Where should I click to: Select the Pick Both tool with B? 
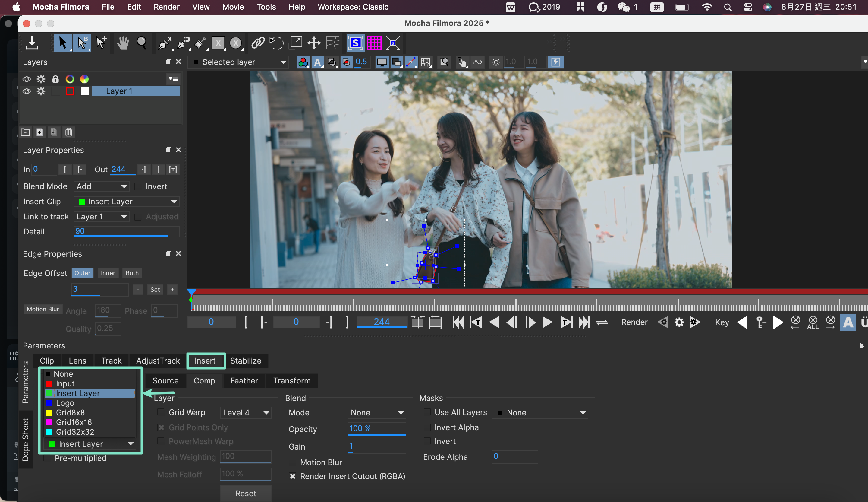tap(82, 43)
